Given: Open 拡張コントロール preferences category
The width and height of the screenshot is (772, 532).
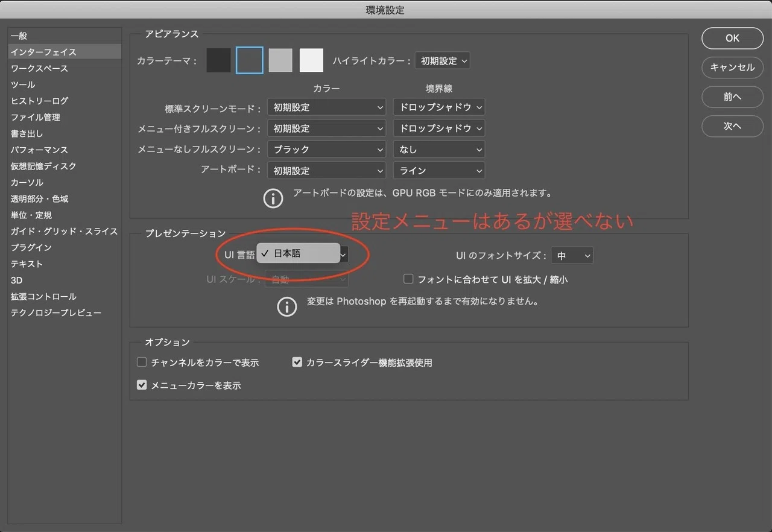Looking at the screenshot, I should click(65, 297).
